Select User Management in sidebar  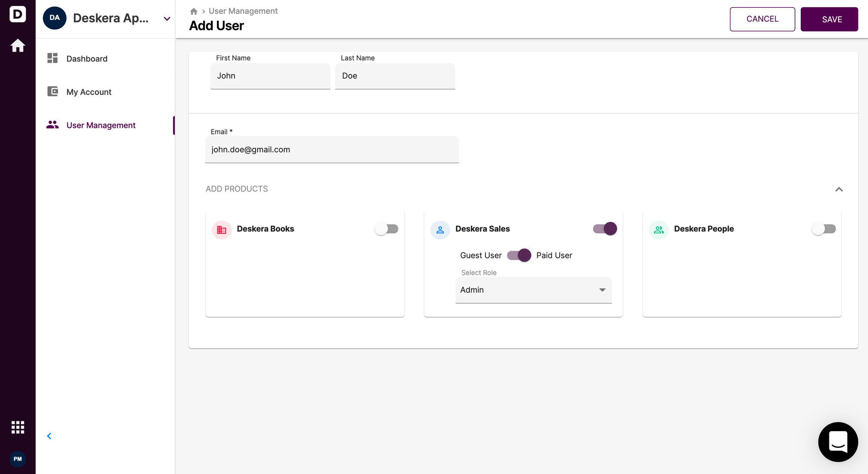click(x=105, y=125)
